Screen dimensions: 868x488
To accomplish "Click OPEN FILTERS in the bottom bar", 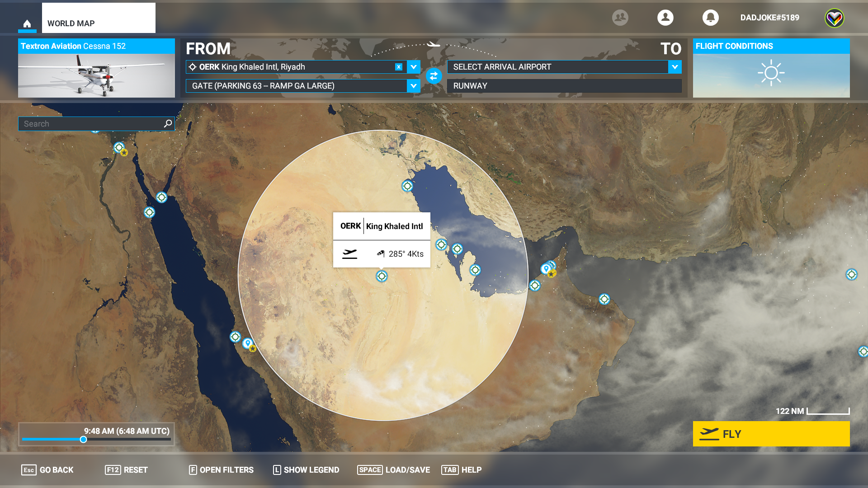I will (x=221, y=470).
